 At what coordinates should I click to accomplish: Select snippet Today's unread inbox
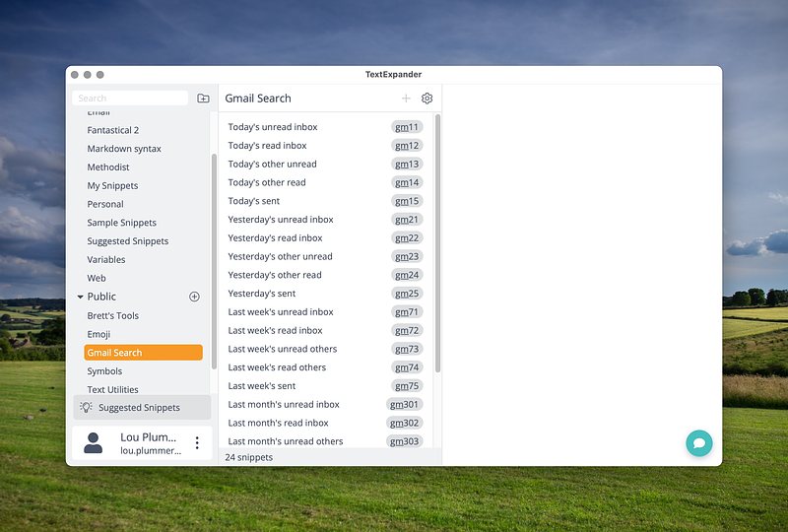(x=326, y=127)
